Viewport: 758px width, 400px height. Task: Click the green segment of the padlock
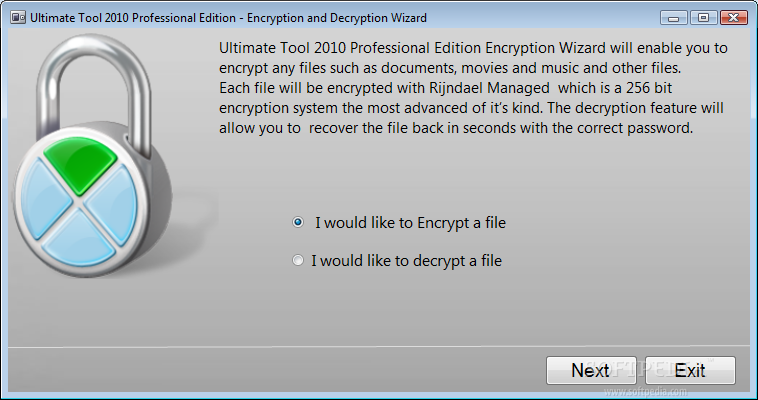coord(80,163)
